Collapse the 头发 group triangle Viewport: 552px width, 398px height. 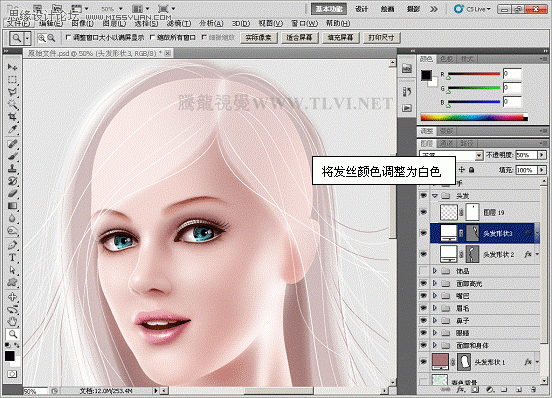pyautogui.click(x=435, y=196)
